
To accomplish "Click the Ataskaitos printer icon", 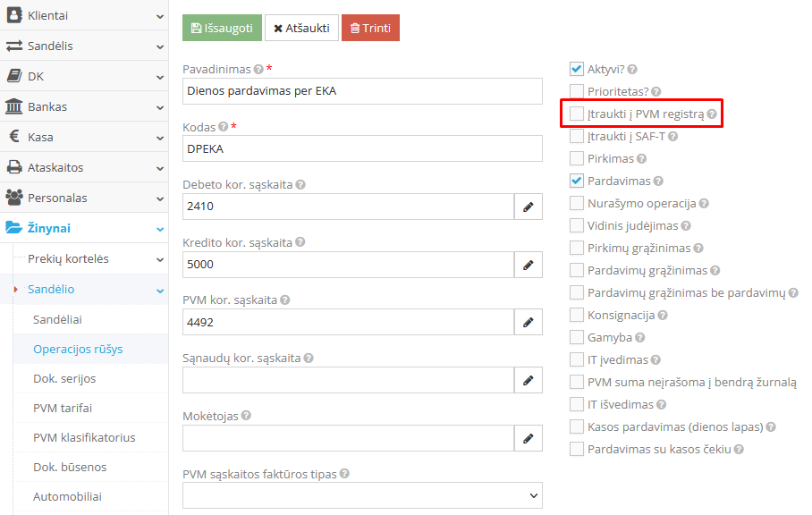I will click(x=14, y=167).
